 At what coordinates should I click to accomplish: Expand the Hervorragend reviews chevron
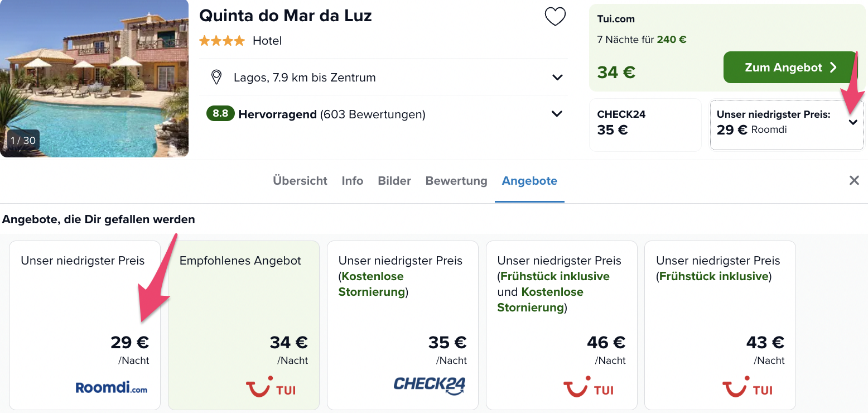point(557,114)
